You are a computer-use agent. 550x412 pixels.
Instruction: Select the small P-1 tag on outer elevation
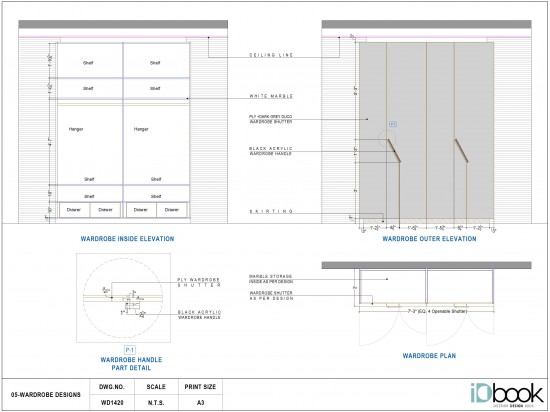pyautogui.click(x=393, y=124)
